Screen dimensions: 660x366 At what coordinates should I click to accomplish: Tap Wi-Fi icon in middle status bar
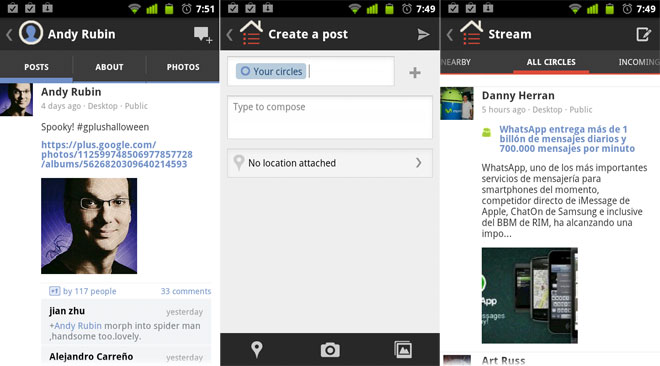click(354, 8)
